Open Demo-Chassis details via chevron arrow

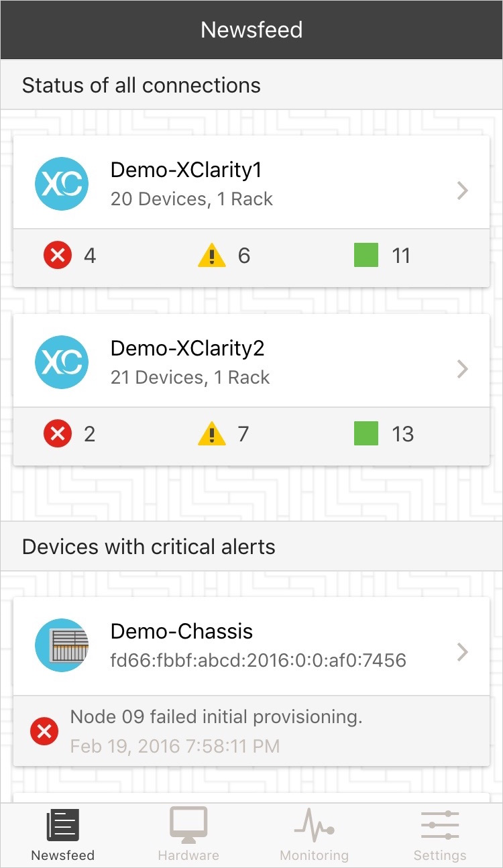pos(462,652)
